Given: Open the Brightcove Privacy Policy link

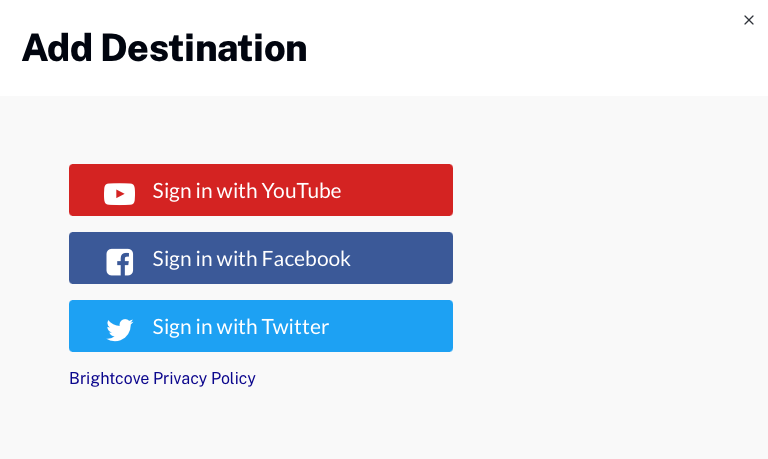Looking at the screenshot, I should point(162,378).
